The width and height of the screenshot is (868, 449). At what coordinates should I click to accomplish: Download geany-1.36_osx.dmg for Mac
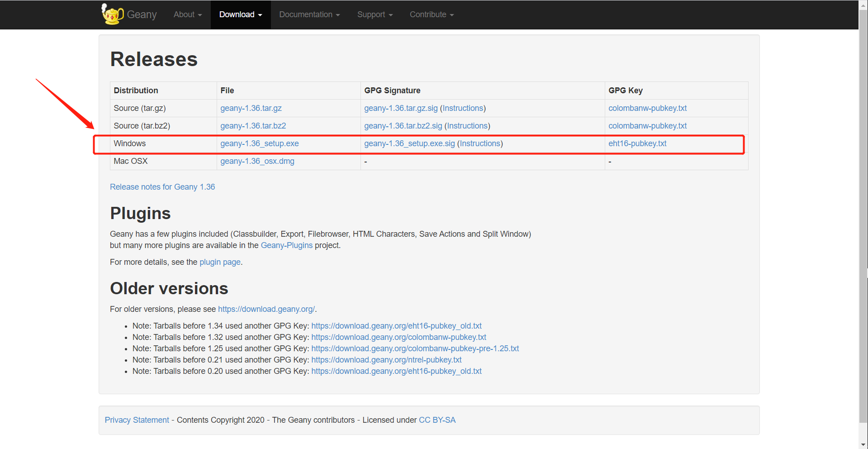click(x=257, y=161)
